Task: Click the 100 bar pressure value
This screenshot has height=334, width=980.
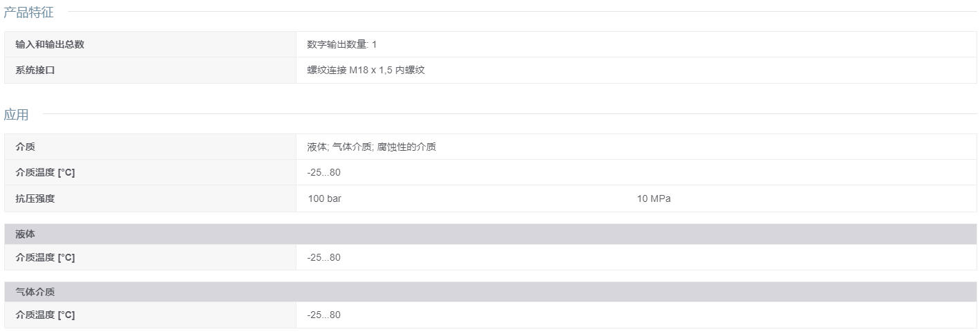Action: point(325,198)
